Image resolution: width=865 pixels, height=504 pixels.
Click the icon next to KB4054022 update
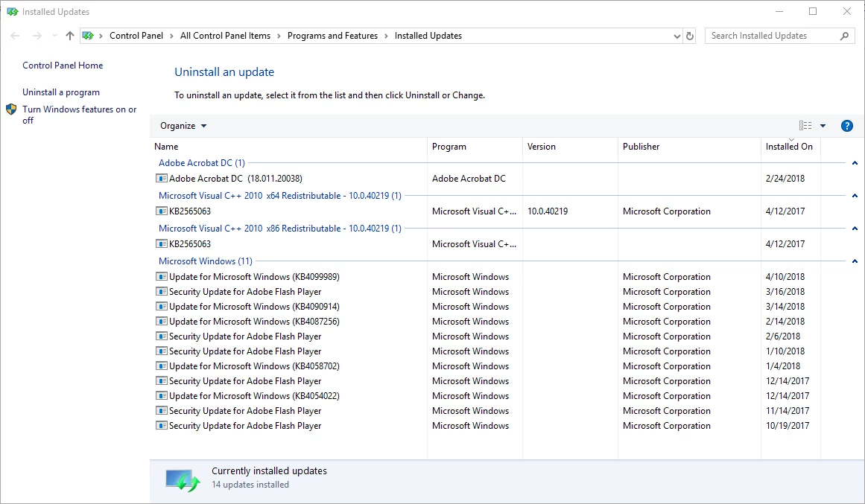(x=161, y=395)
